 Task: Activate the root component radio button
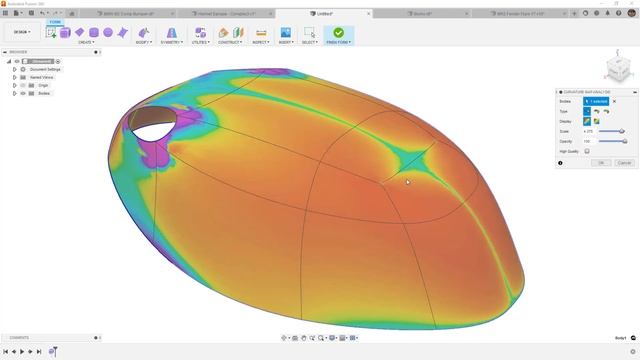tap(58, 61)
